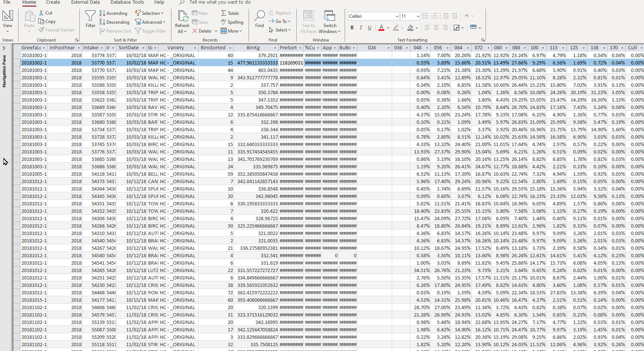
Task: Open the Help tab
Action: pyautogui.click(x=159, y=2)
